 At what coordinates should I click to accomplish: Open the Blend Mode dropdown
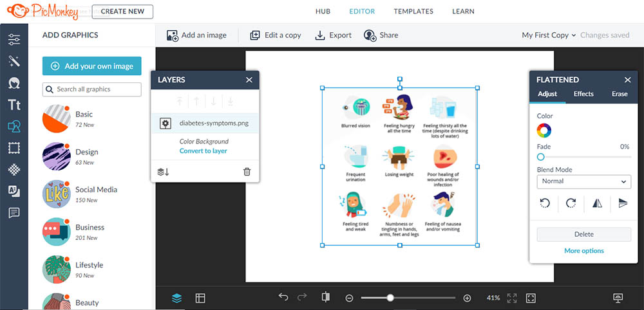(x=583, y=181)
